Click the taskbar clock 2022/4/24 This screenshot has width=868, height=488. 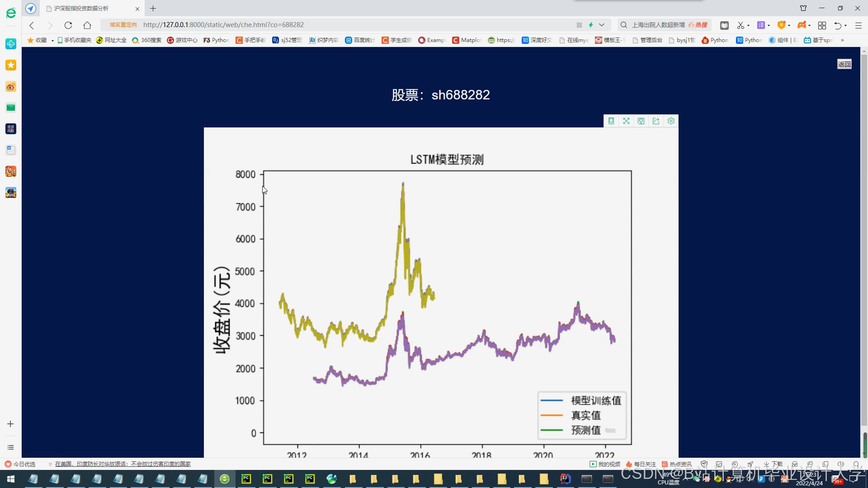(809, 479)
